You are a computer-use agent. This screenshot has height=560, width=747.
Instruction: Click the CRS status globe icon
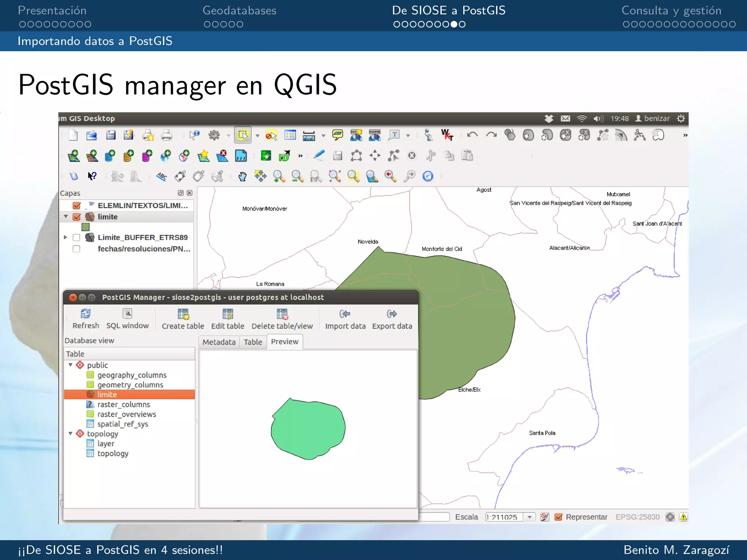(x=670, y=517)
